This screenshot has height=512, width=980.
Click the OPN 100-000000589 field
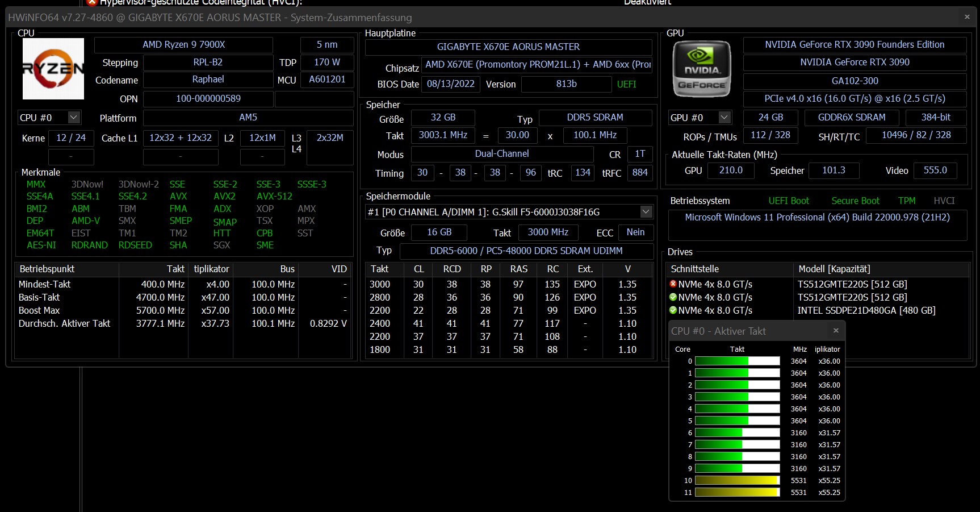[208, 99]
